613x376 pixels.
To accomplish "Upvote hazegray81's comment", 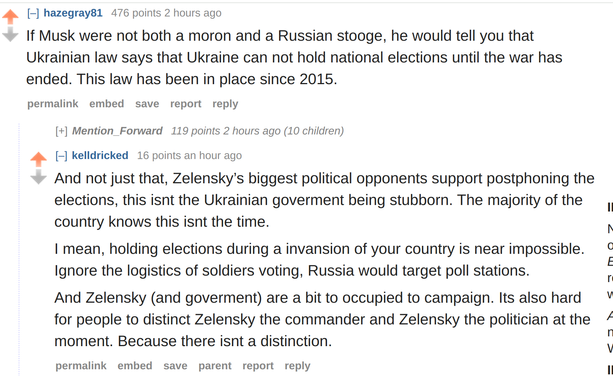I will tap(10, 17).
